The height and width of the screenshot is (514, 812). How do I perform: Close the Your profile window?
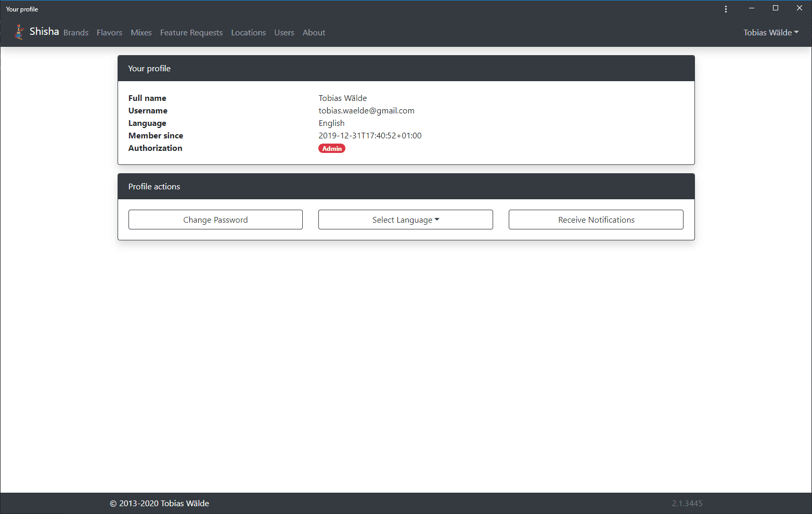click(x=800, y=8)
